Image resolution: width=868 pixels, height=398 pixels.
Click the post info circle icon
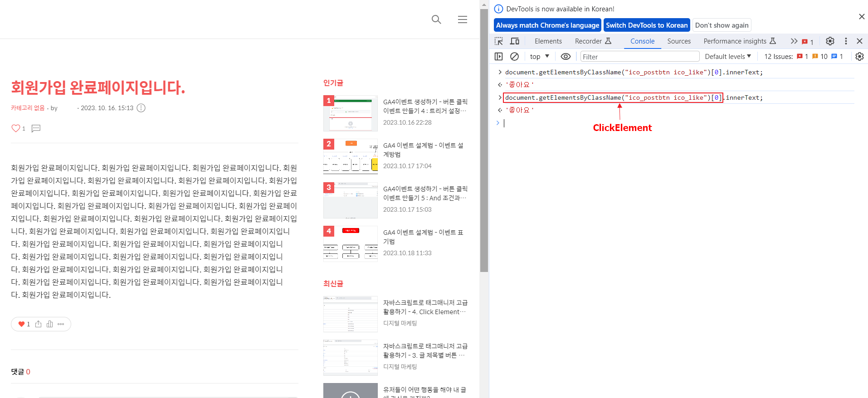coord(141,108)
